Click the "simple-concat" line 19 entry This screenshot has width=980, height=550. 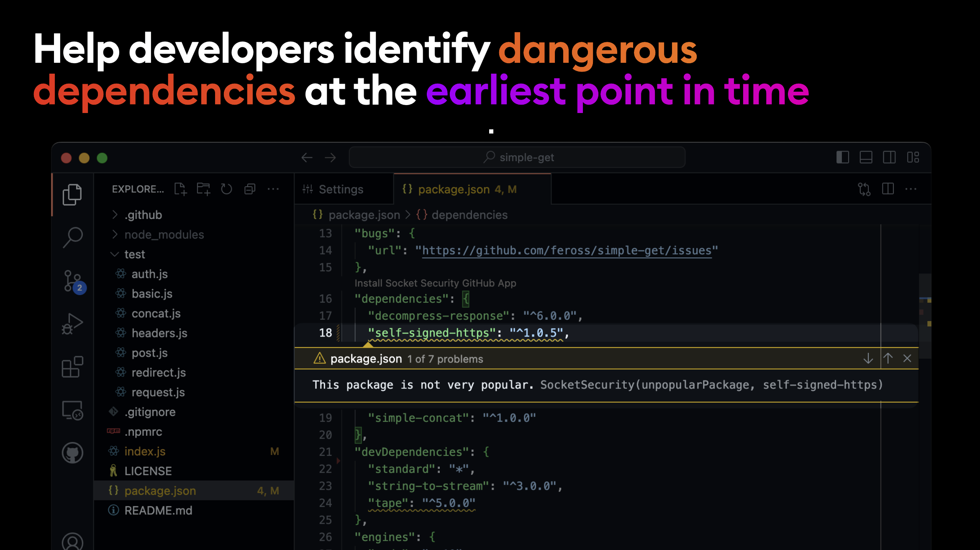point(418,418)
